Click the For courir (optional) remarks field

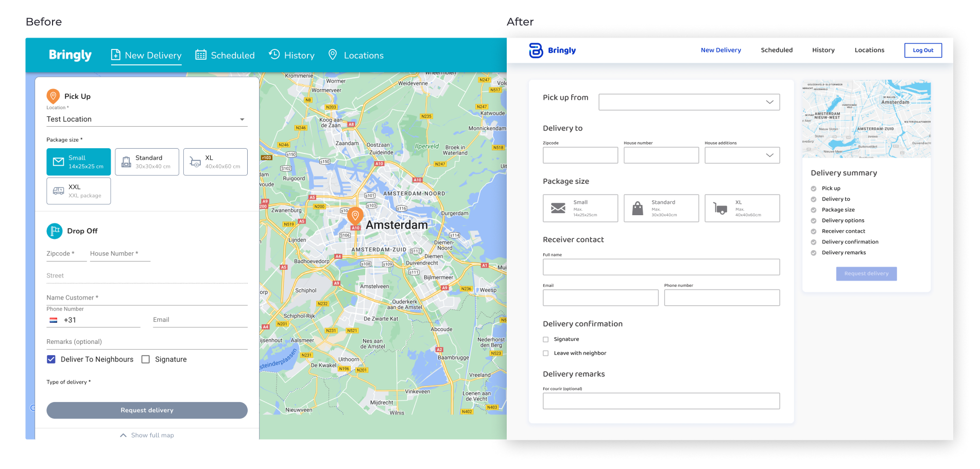pyautogui.click(x=661, y=401)
